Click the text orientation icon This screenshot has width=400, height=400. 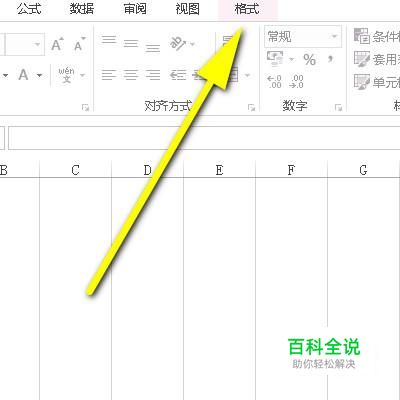point(177,43)
